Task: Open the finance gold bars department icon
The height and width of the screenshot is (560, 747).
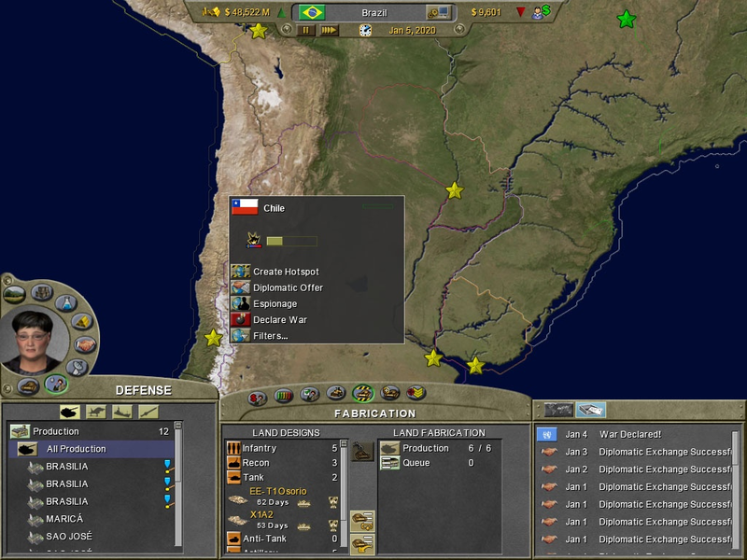Action: 82,322
